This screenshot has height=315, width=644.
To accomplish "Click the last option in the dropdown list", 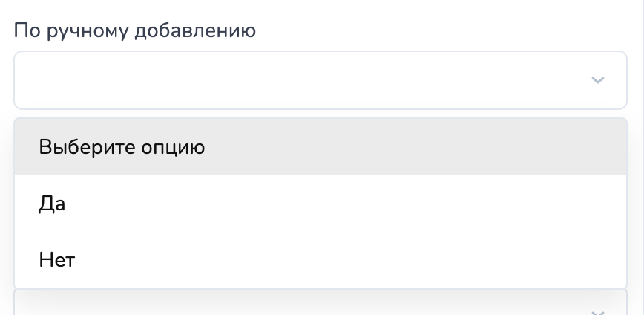I will coord(321,260).
